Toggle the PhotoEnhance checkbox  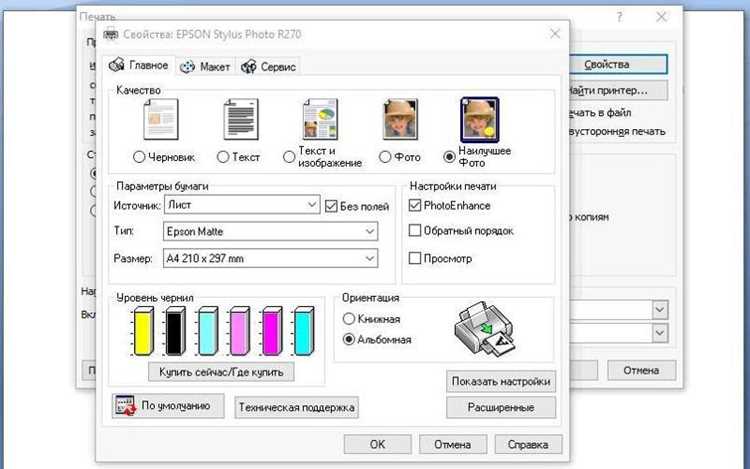(415, 206)
